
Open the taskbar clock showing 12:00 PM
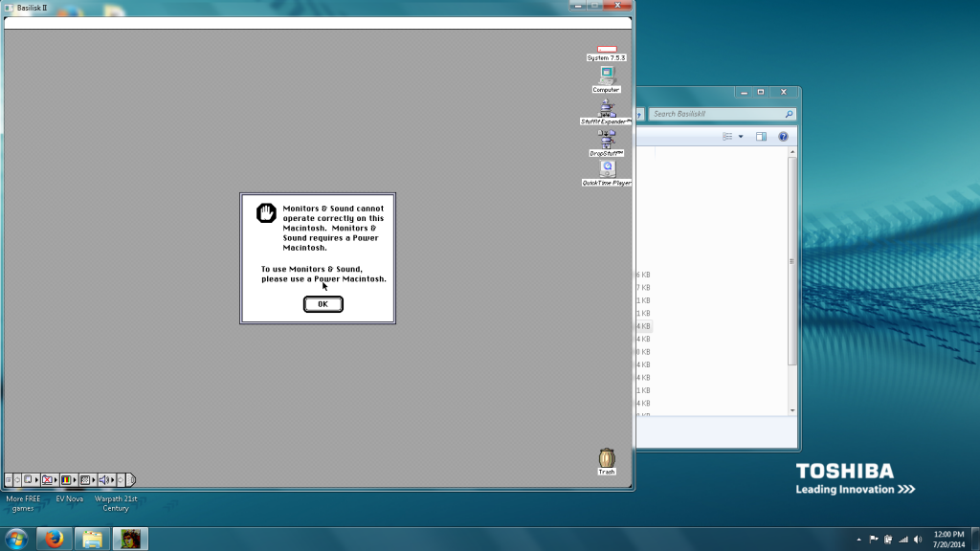click(x=948, y=540)
